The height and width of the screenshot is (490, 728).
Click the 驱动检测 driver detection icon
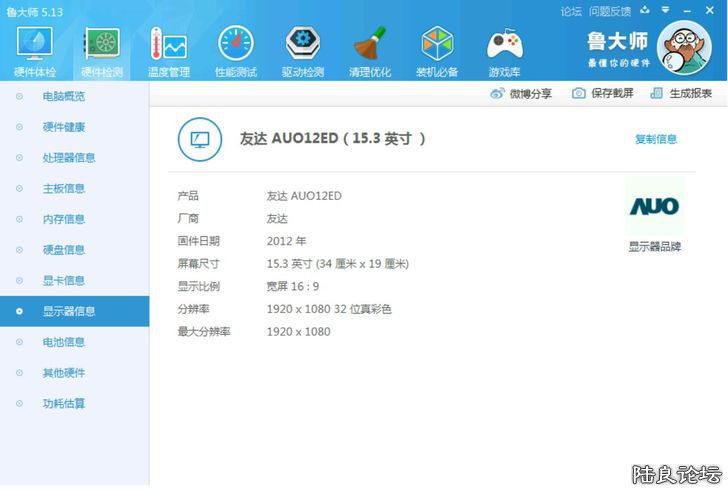point(302,48)
